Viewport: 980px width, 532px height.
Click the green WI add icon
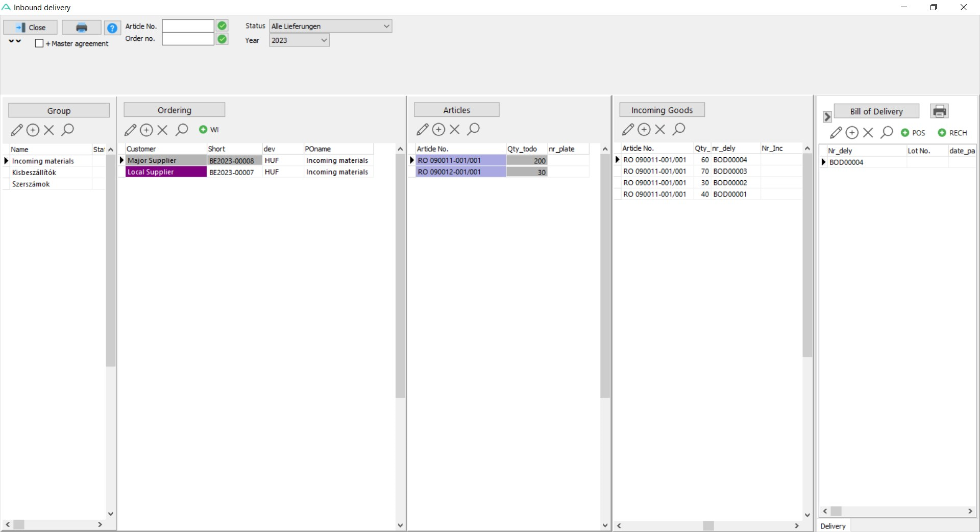[x=209, y=130]
